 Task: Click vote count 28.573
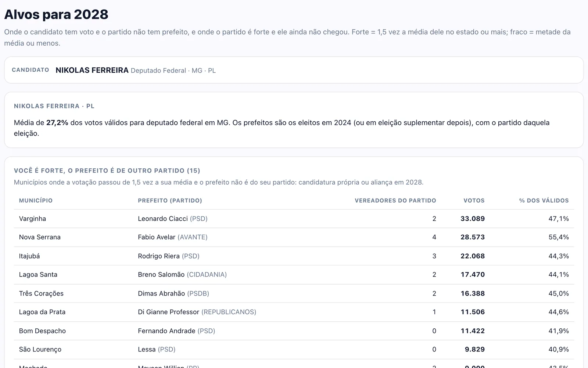(x=473, y=237)
